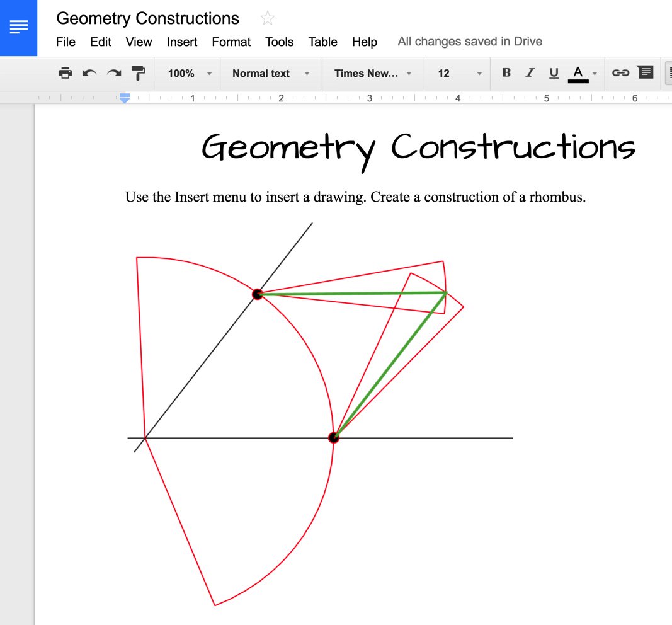Select the rhombus construction drawing
The width and height of the screenshot is (672, 625).
pos(320,414)
